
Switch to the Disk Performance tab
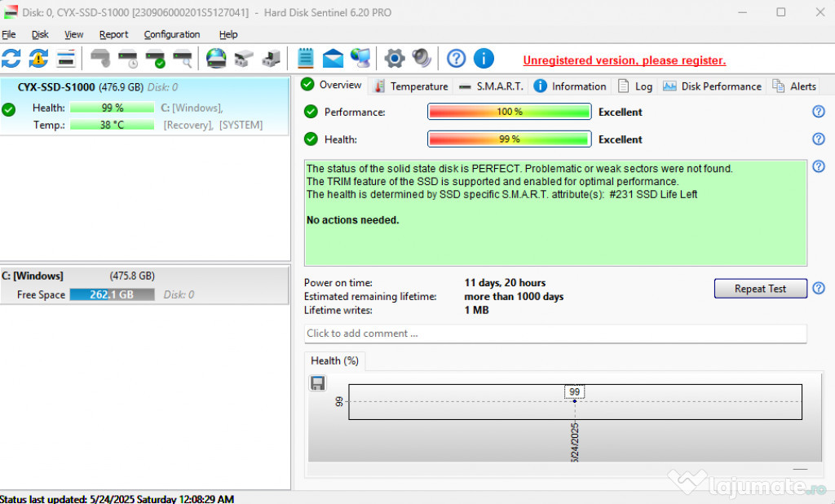coord(712,86)
